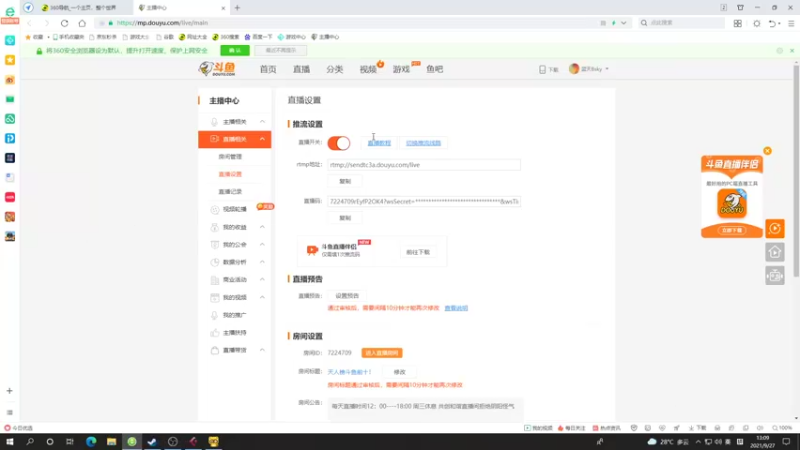Image resolution: width=800 pixels, height=450 pixels.
Task: Expand the 我的视频 sidebar section
Action: tap(262, 297)
